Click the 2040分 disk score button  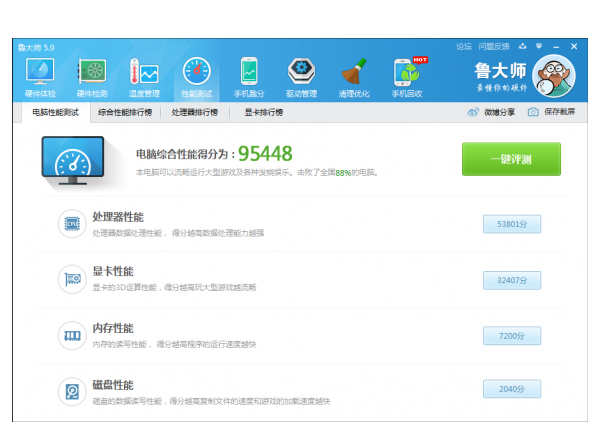(x=512, y=389)
